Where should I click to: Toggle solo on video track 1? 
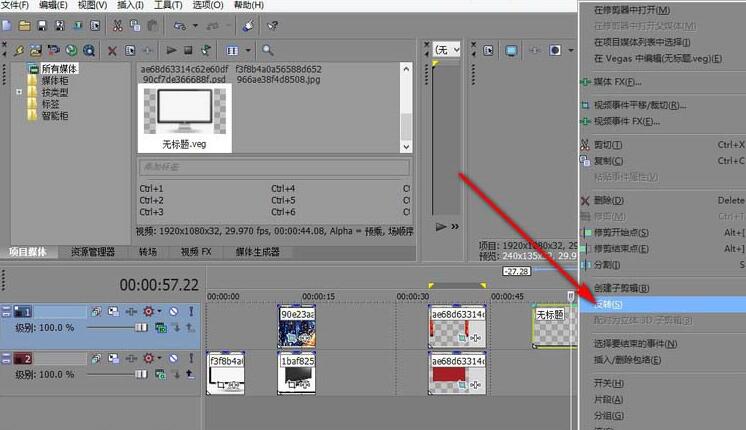click(x=189, y=312)
